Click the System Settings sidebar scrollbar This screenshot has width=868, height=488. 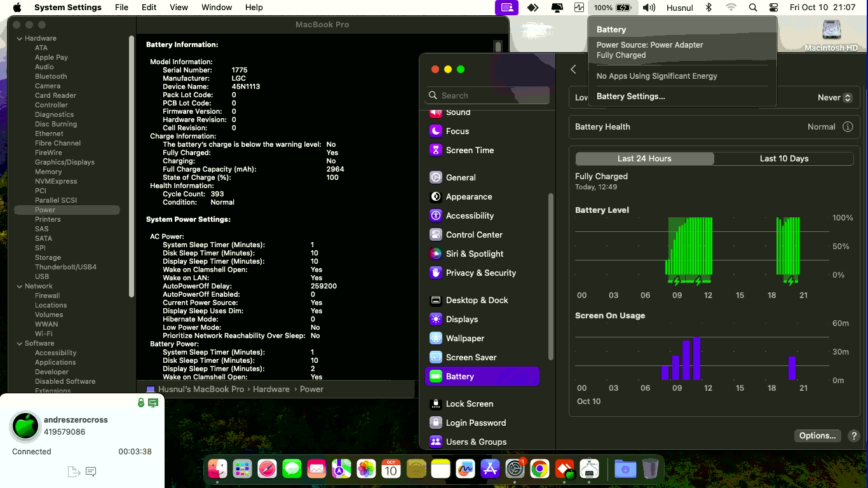click(x=551, y=276)
